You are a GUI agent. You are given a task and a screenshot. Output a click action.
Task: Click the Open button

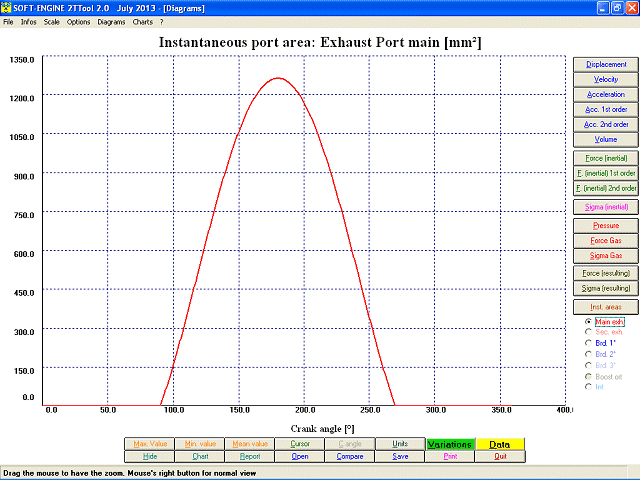(x=300, y=456)
